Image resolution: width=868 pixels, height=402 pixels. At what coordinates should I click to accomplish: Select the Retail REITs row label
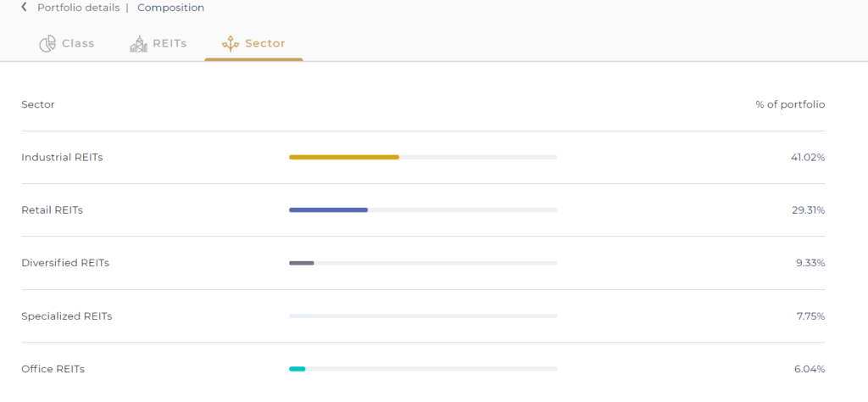(x=52, y=210)
